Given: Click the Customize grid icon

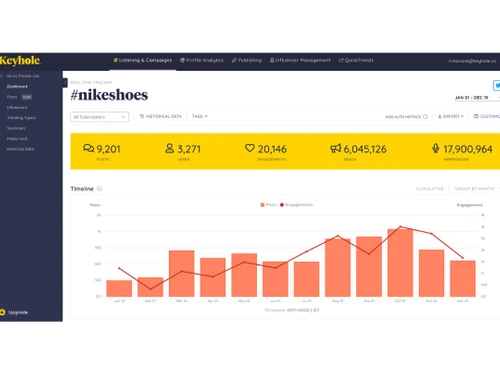Looking at the screenshot, I should coord(476,116).
